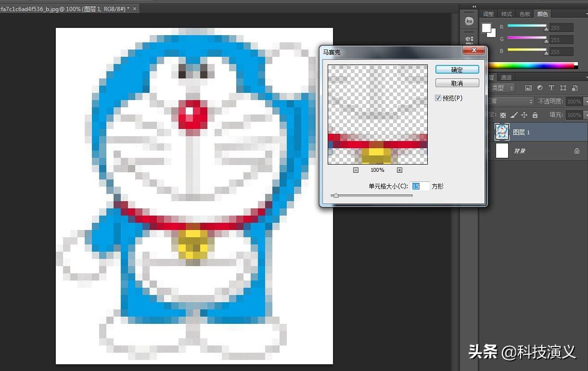This screenshot has width=588, height=371.
Task: Switch to the 色板 swatches tab
Action: coord(524,14)
